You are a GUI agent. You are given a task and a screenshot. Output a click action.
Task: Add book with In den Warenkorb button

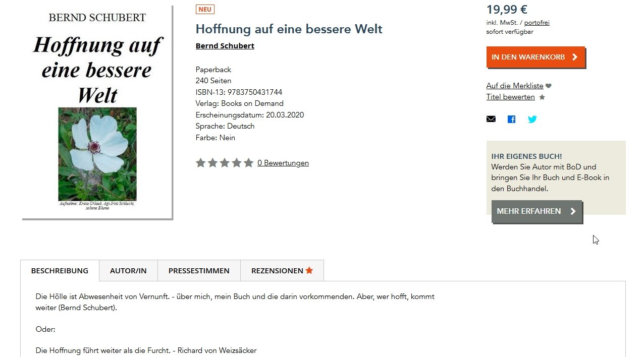(535, 57)
